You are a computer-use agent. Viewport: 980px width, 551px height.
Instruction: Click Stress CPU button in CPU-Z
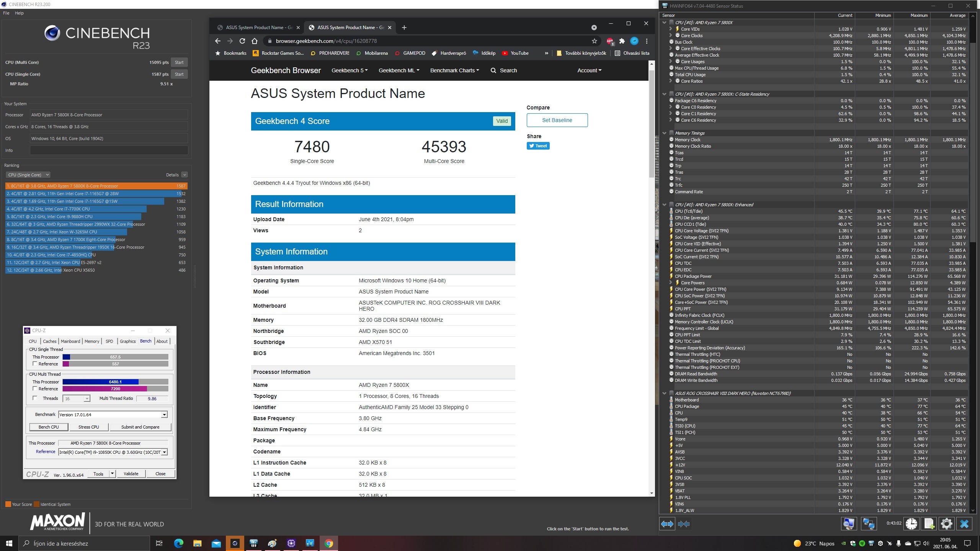coord(88,427)
